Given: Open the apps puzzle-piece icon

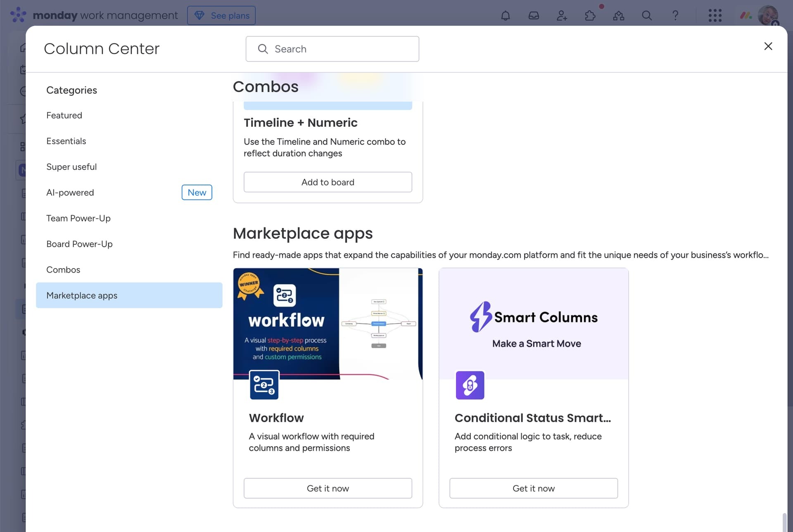Looking at the screenshot, I should point(590,16).
